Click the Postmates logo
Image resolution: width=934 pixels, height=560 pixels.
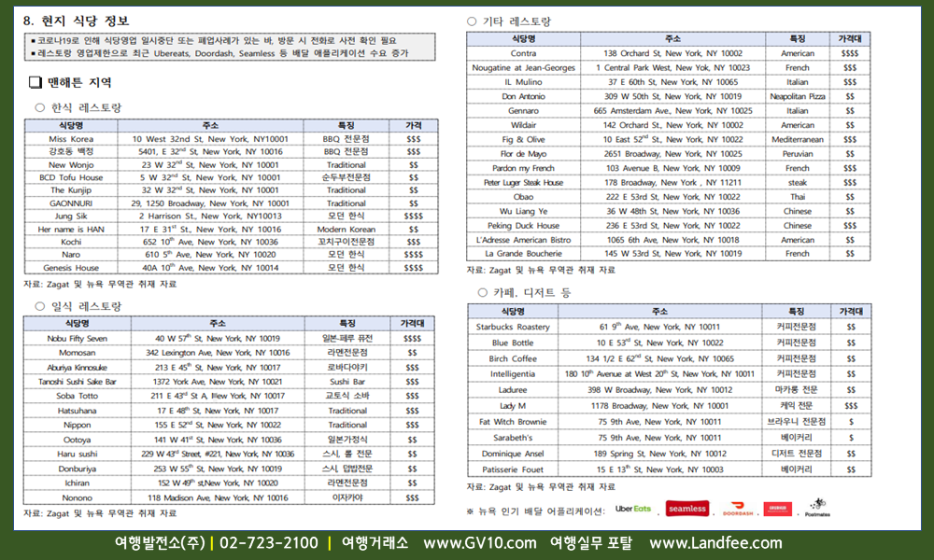point(817,508)
